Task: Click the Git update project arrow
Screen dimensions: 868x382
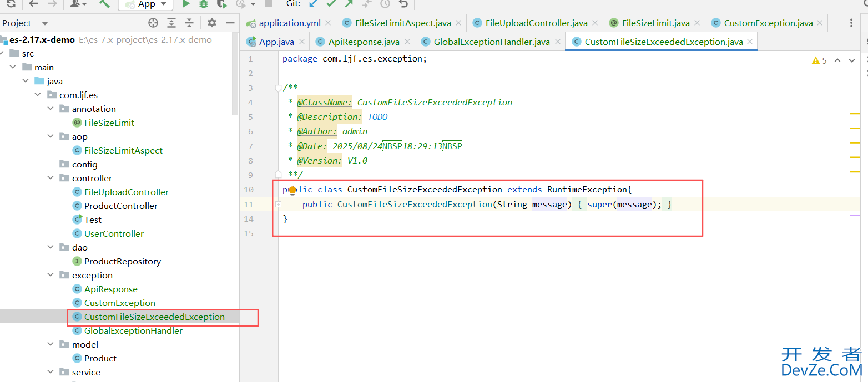Action: coord(314,3)
